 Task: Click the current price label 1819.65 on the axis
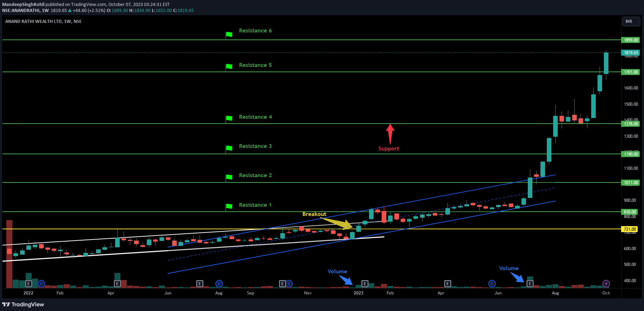pyautogui.click(x=631, y=53)
